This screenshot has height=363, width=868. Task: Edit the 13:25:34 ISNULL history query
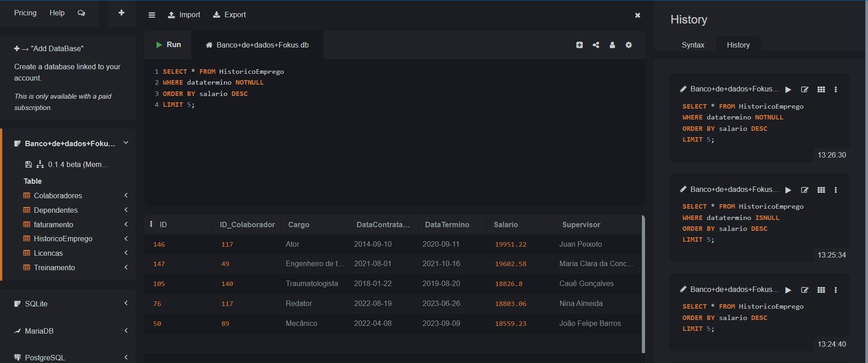(805, 190)
